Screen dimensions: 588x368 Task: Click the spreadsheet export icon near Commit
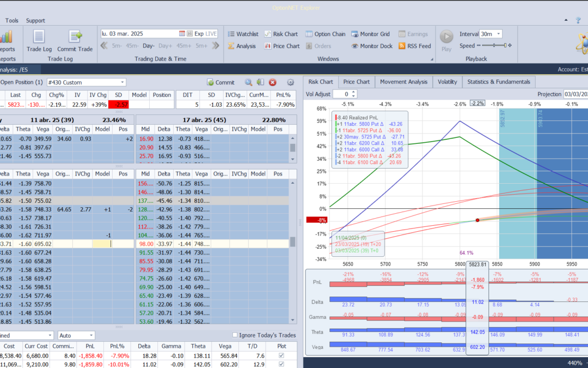(260, 82)
